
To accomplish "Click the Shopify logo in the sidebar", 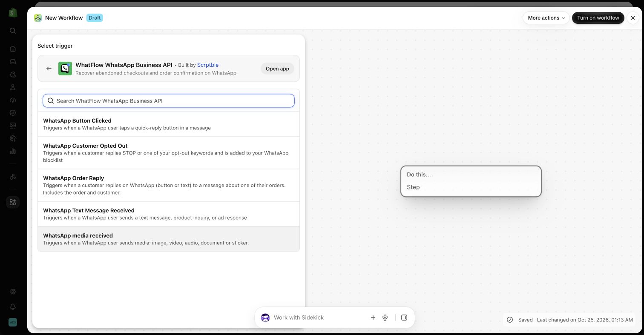I will tap(13, 12).
